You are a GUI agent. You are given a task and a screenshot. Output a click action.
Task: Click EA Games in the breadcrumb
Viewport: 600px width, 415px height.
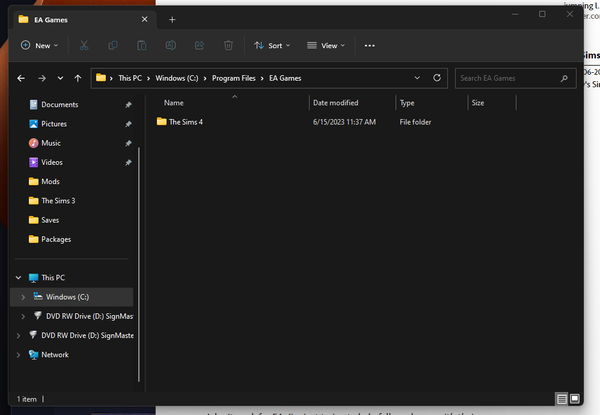[x=285, y=78]
